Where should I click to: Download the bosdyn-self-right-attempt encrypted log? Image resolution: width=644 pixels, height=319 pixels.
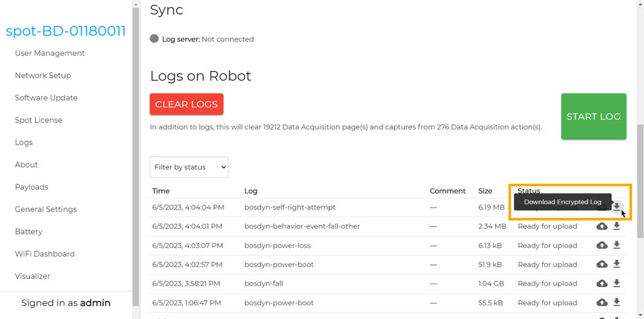coord(616,207)
